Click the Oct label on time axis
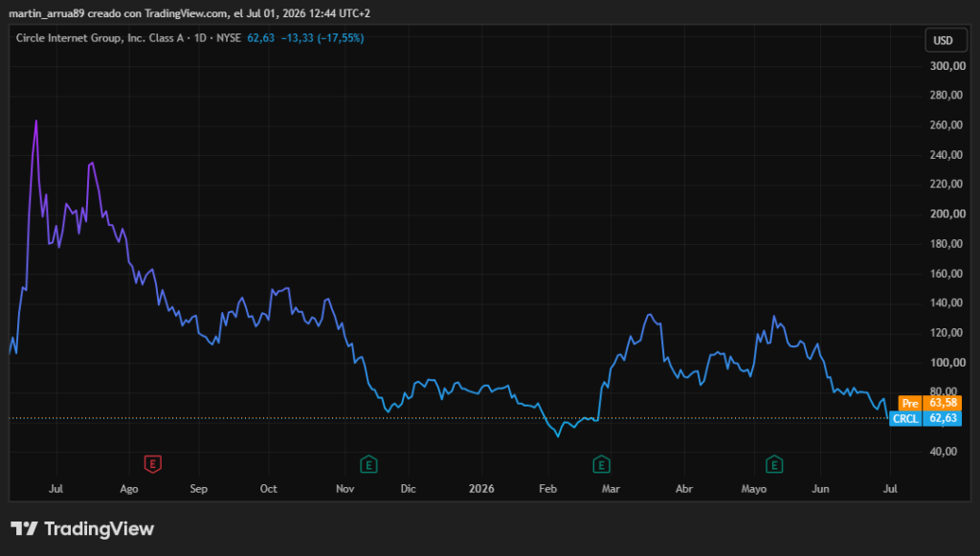This screenshot has height=556, width=980. tap(269, 488)
